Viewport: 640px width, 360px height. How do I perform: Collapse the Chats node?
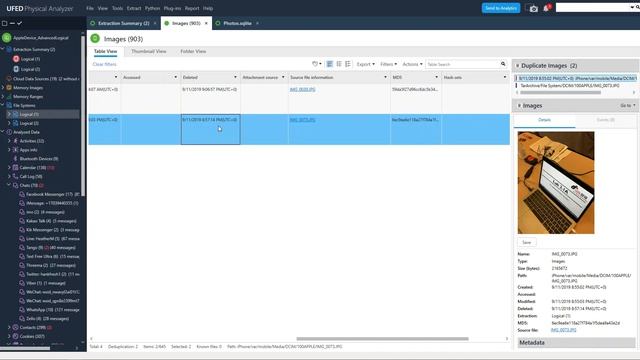[9, 185]
